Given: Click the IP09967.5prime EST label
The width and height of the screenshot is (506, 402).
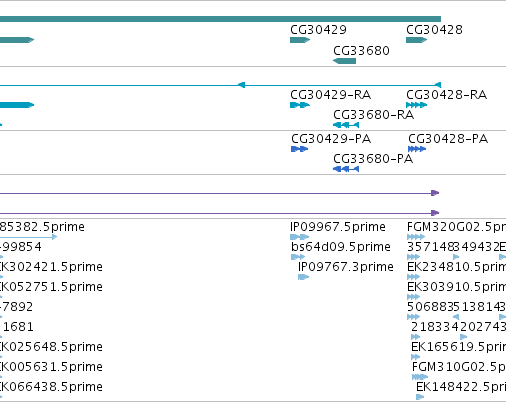Looking at the screenshot, I should [x=338, y=227].
